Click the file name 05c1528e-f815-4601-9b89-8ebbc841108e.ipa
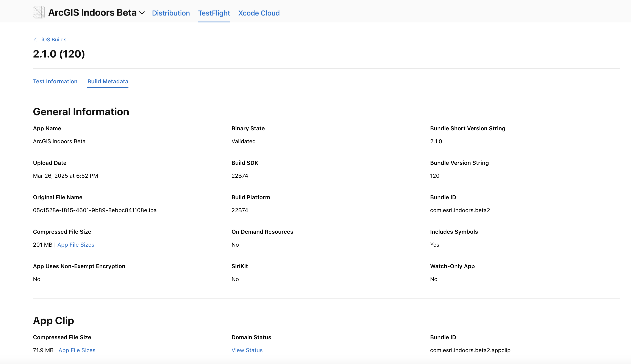Viewport: 631px width, 364px height. (x=95, y=210)
